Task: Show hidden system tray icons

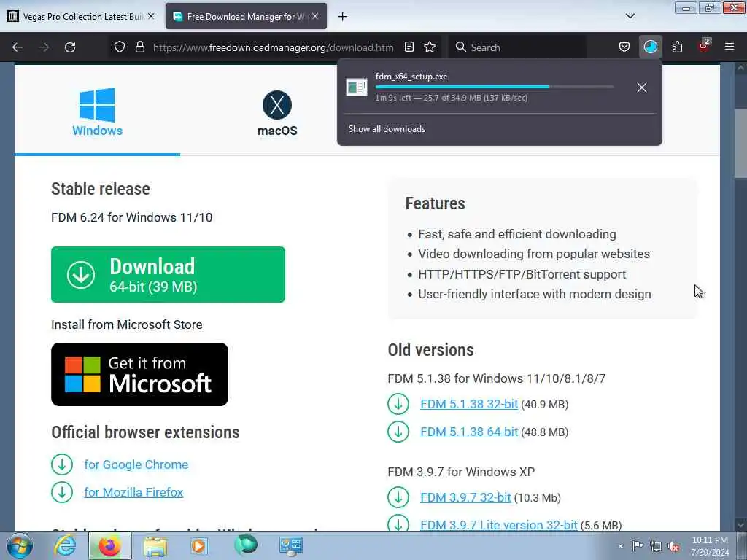Action: [x=620, y=546]
